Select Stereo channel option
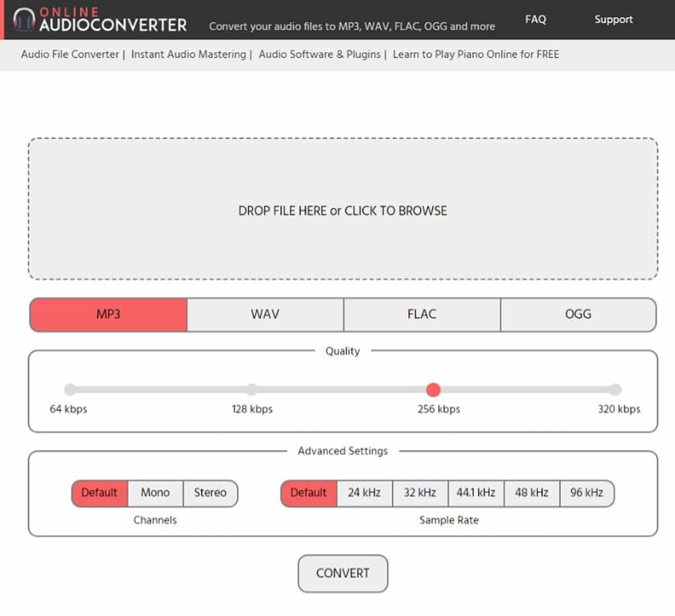Image resolution: width=675 pixels, height=616 pixels. [x=210, y=493]
